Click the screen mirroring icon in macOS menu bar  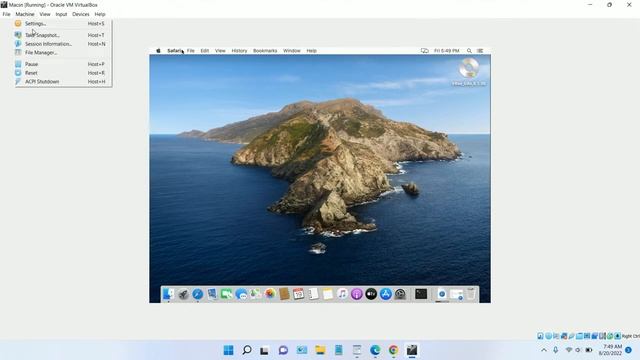pyautogui.click(x=424, y=51)
